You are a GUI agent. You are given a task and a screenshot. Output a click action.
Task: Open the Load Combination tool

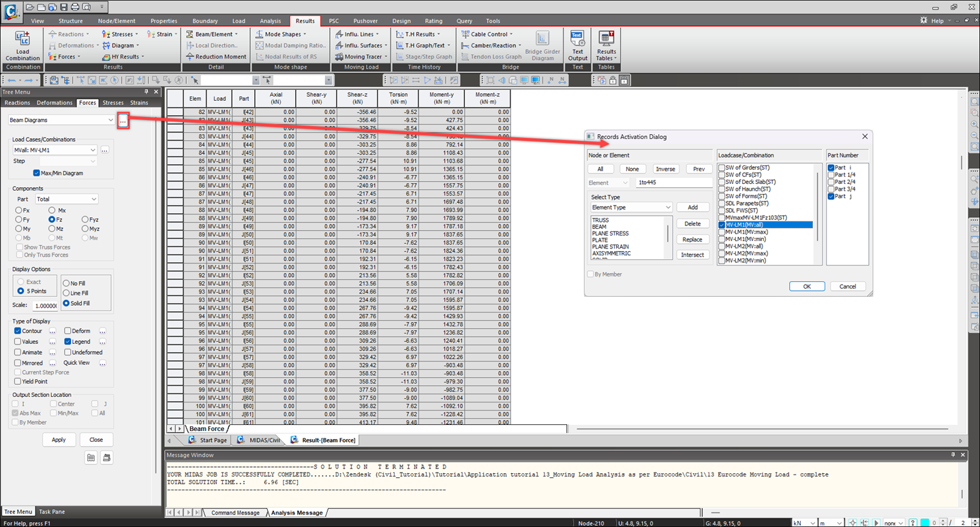click(22, 46)
